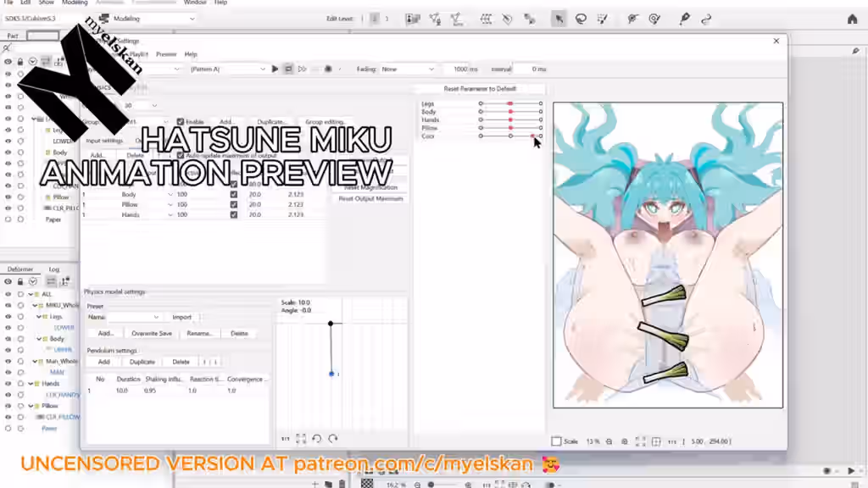This screenshot has height=488, width=868.
Task: Zoom in the preview with plus magnifier
Action: [625, 441]
